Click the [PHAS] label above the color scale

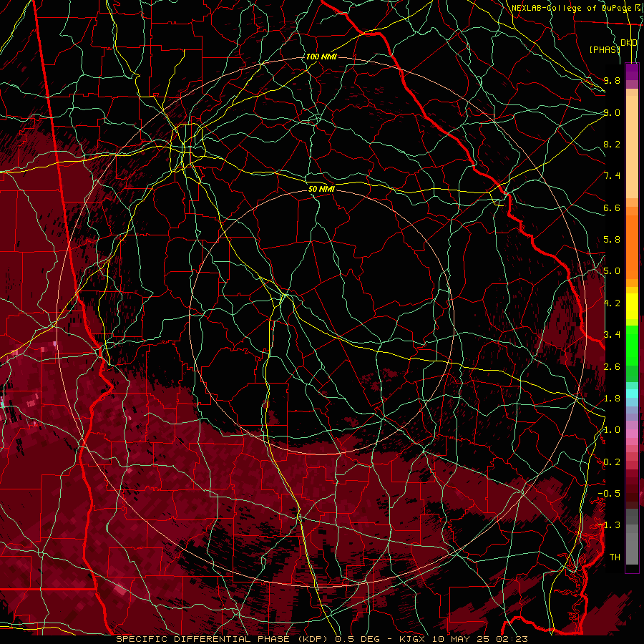[x=604, y=49]
